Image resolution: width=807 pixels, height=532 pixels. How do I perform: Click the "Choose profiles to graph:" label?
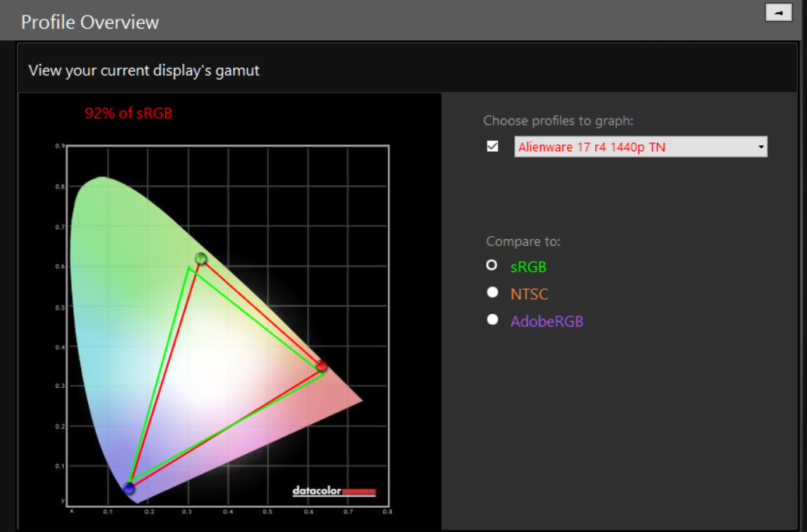tap(559, 121)
